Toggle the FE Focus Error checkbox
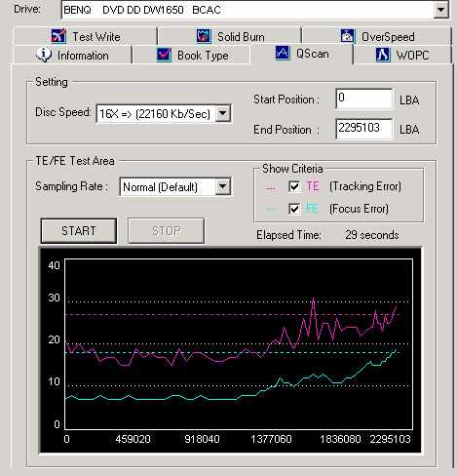The image size is (457, 476). click(x=294, y=209)
